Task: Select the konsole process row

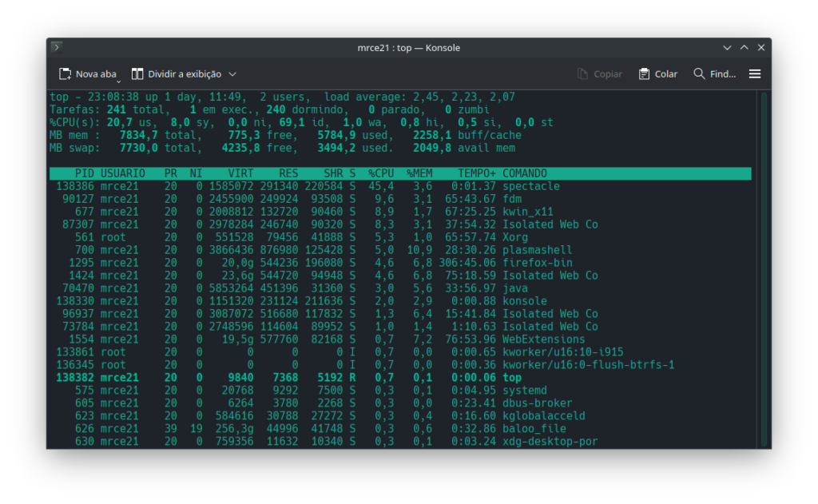Action: click(400, 301)
